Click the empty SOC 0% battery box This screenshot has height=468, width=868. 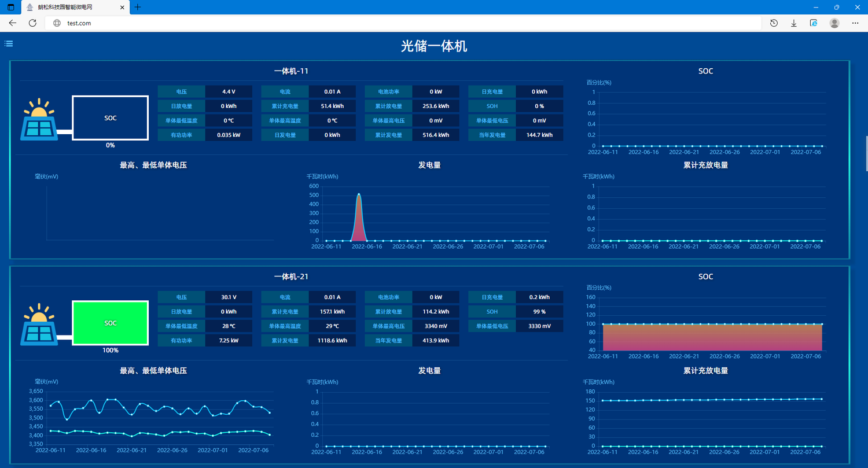[x=110, y=118]
